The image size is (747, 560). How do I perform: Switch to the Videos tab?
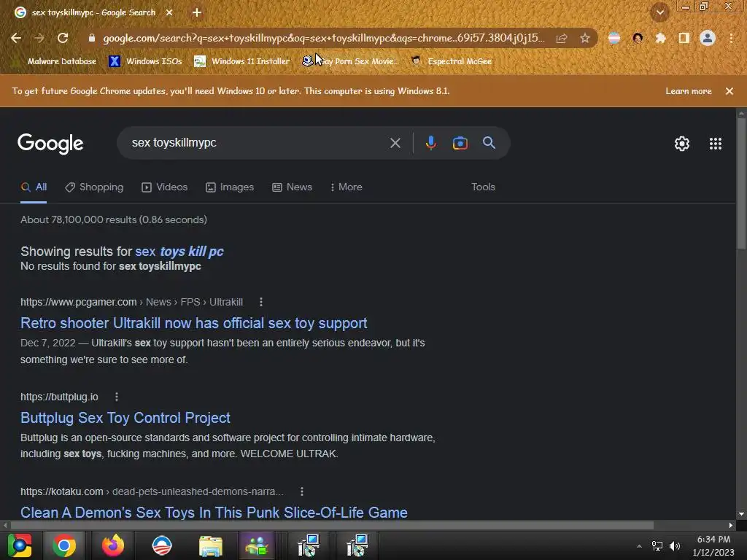tap(165, 187)
